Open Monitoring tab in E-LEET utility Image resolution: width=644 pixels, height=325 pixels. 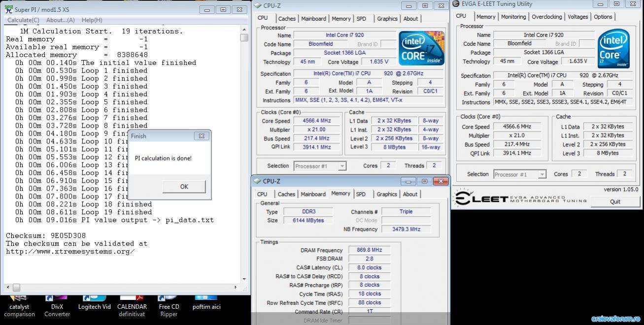(513, 17)
